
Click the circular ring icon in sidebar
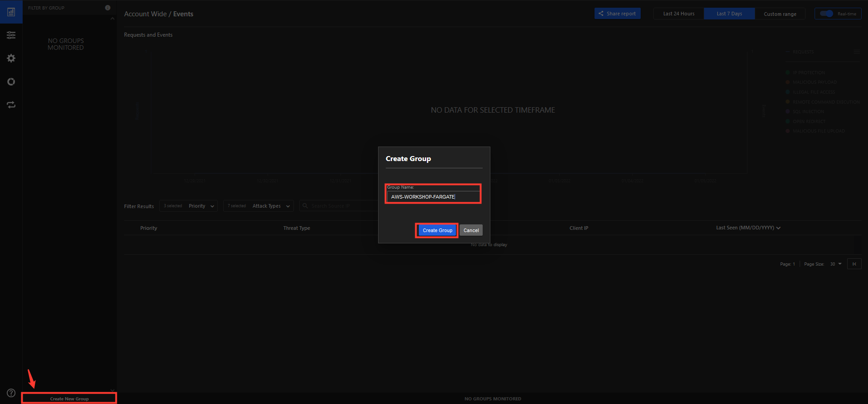(11, 82)
